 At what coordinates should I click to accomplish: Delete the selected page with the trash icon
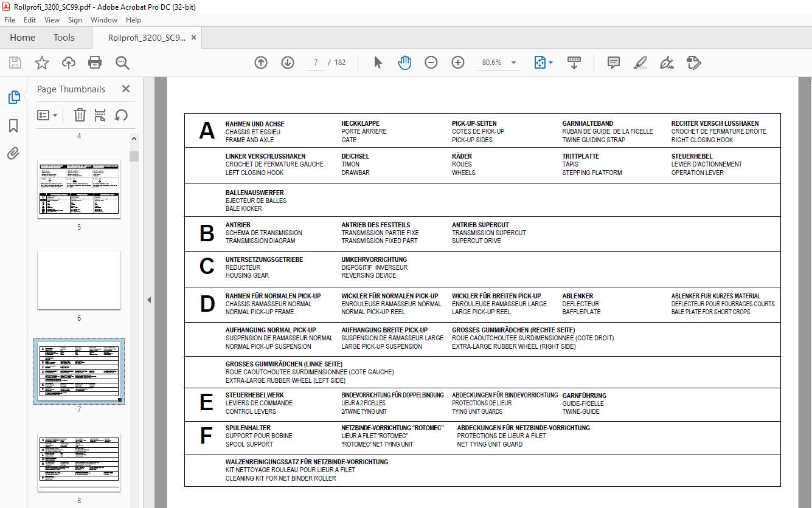click(80, 115)
